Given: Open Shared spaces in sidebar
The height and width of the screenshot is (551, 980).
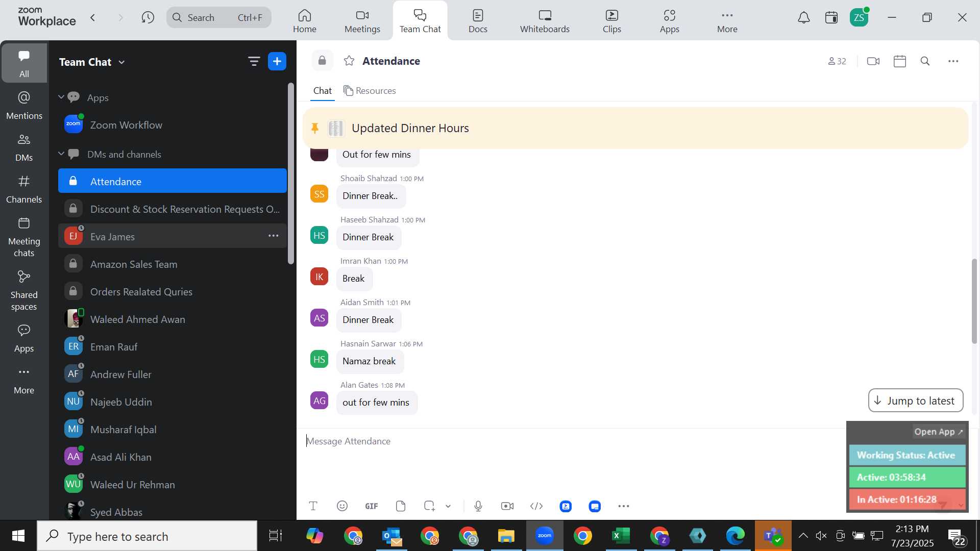Looking at the screenshot, I should click(x=24, y=291).
